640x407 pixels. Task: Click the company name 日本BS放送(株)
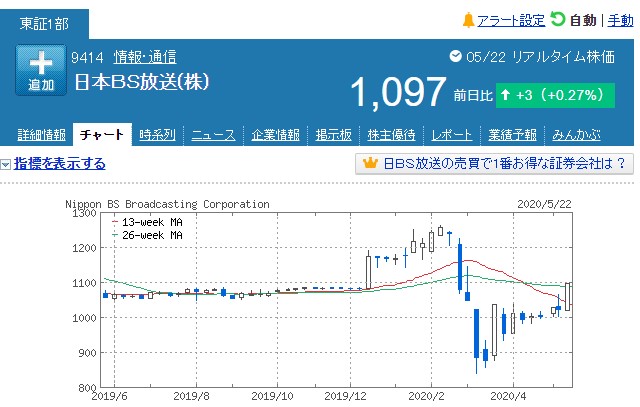coord(142,82)
